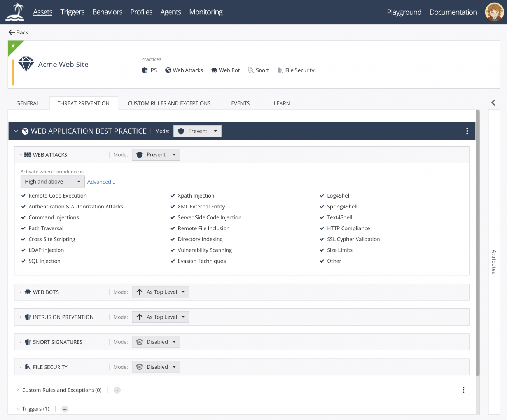The width and height of the screenshot is (507, 420).
Task: Open Web Attacks Prevent mode dropdown
Action: [x=156, y=155]
